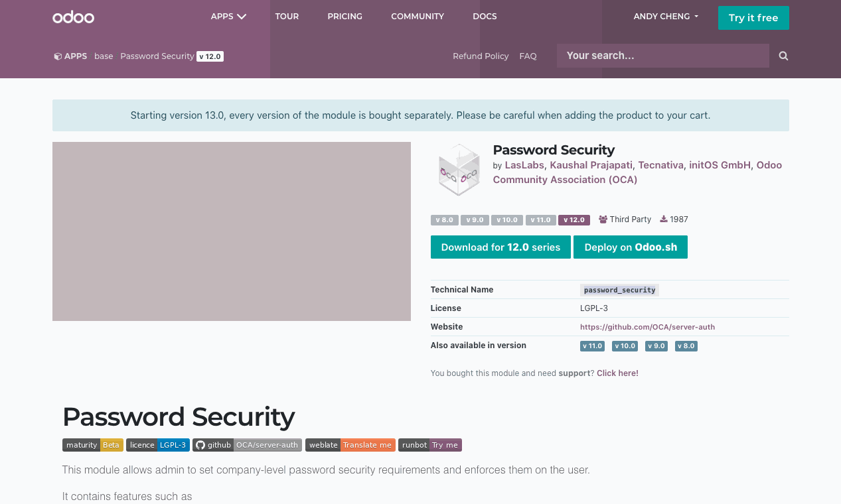Click the GitHub OCA/server-auth badge
This screenshot has height=504, width=841.
point(247,445)
